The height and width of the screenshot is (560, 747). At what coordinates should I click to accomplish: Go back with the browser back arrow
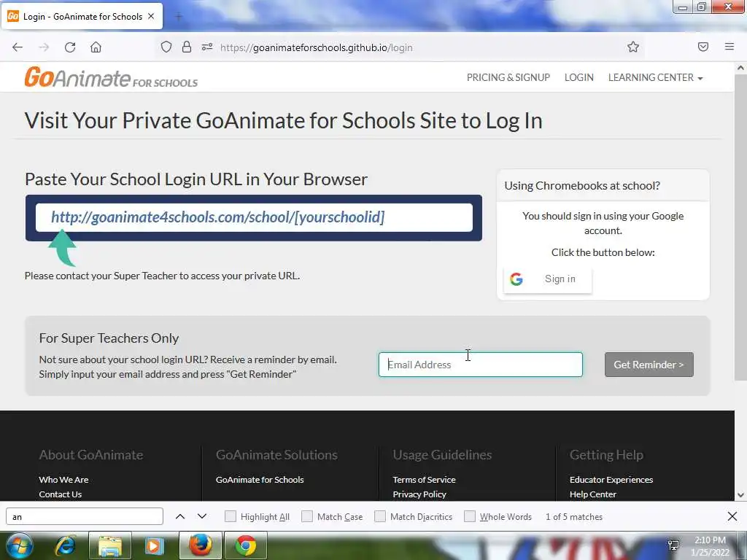18,47
